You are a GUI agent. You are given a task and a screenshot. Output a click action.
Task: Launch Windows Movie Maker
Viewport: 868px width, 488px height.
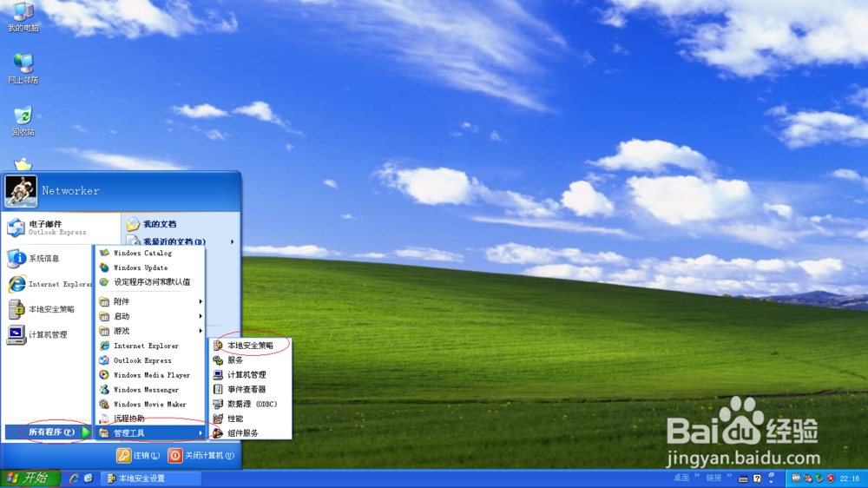150,405
